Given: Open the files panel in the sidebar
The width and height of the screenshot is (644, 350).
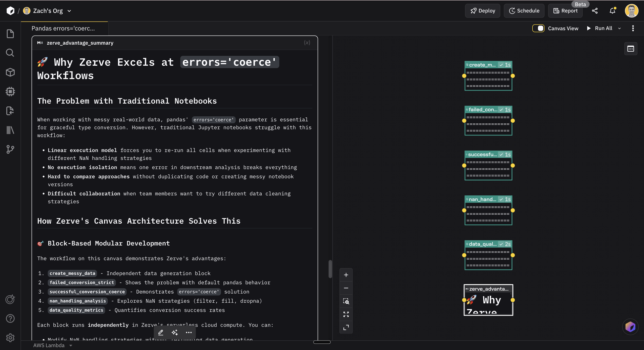Looking at the screenshot, I should [10, 33].
